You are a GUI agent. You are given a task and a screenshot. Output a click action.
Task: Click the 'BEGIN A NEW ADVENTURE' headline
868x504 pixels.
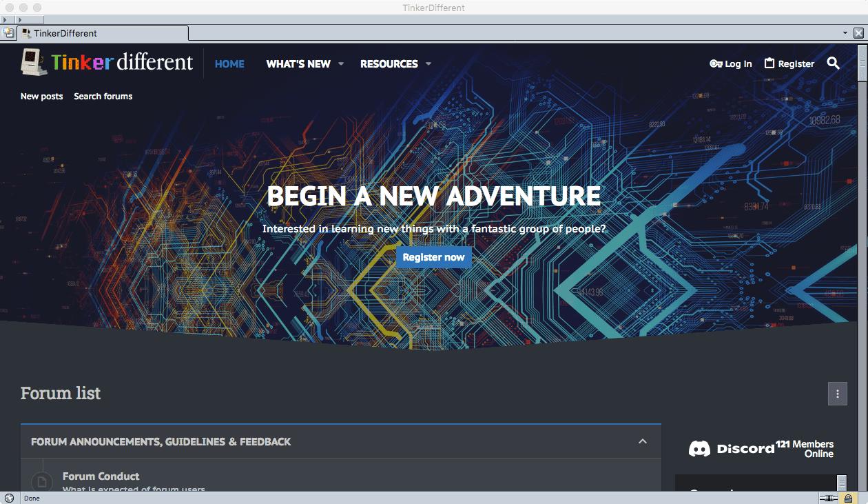(x=434, y=196)
